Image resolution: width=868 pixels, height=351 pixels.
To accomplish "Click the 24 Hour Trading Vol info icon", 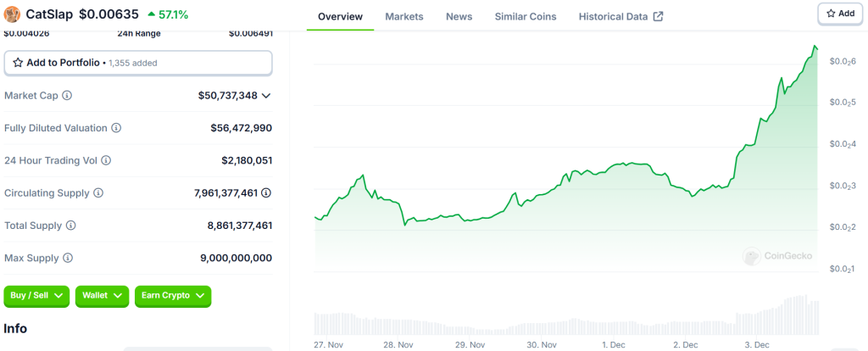I will click(106, 160).
